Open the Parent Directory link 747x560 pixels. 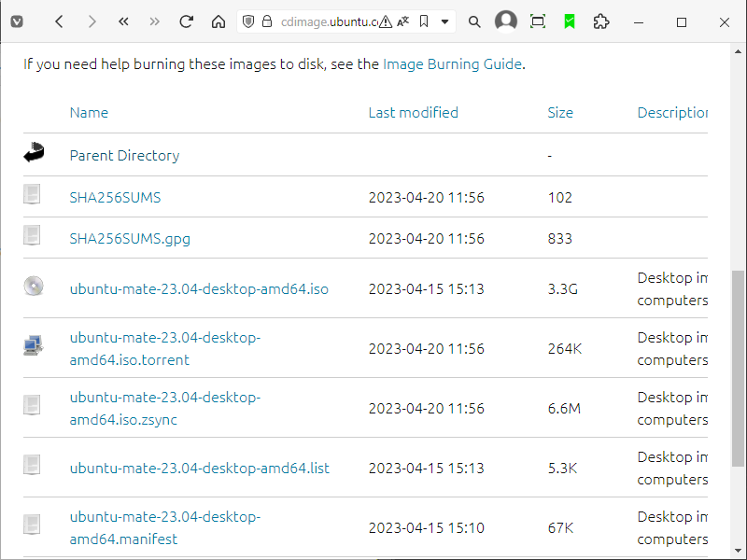click(x=124, y=155)
